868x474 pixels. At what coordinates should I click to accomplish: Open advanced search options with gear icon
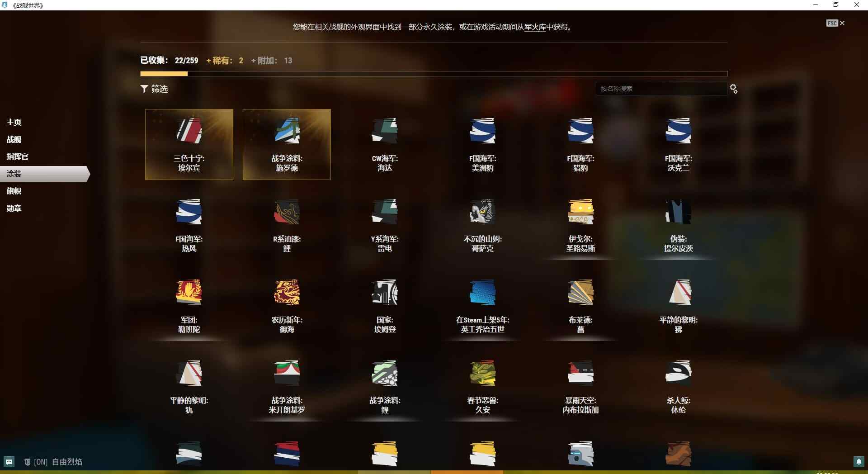733,89
